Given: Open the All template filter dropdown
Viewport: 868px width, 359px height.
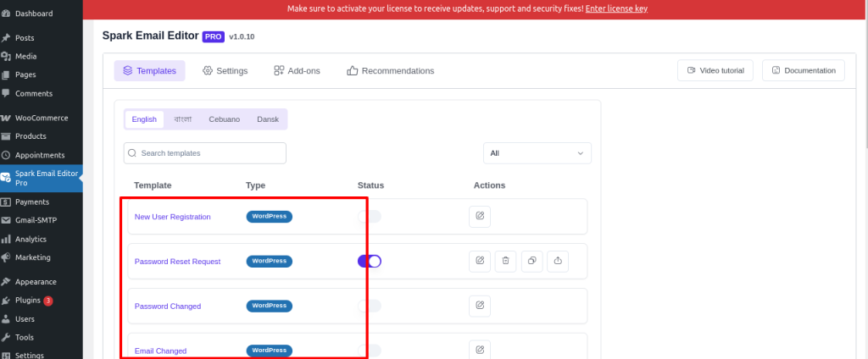Looking at the screenshot, I should click(x=537, y=153).
